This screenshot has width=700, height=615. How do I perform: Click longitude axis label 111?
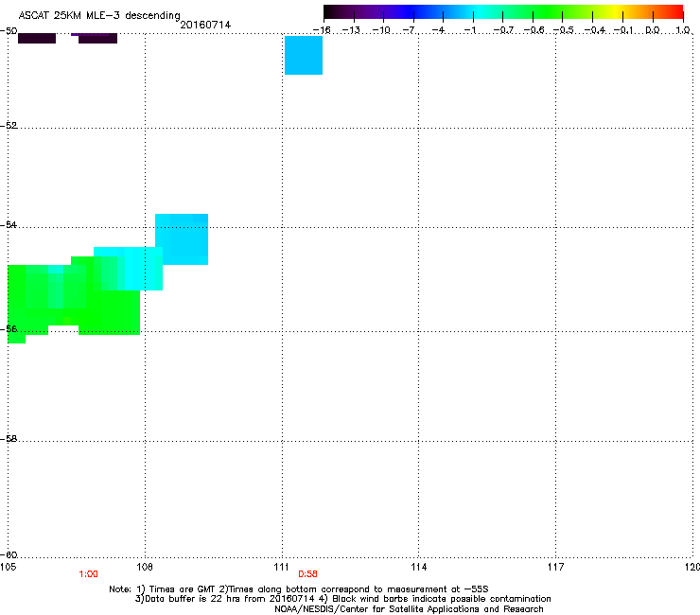coord(281,567)
